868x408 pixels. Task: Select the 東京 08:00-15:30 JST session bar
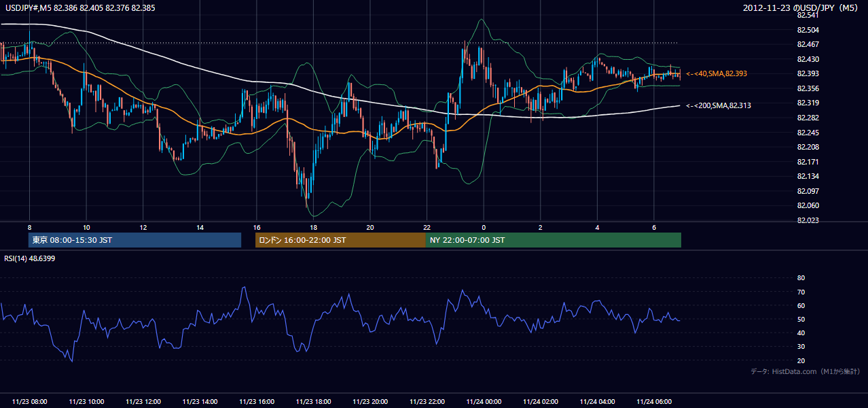pos(134,240)
